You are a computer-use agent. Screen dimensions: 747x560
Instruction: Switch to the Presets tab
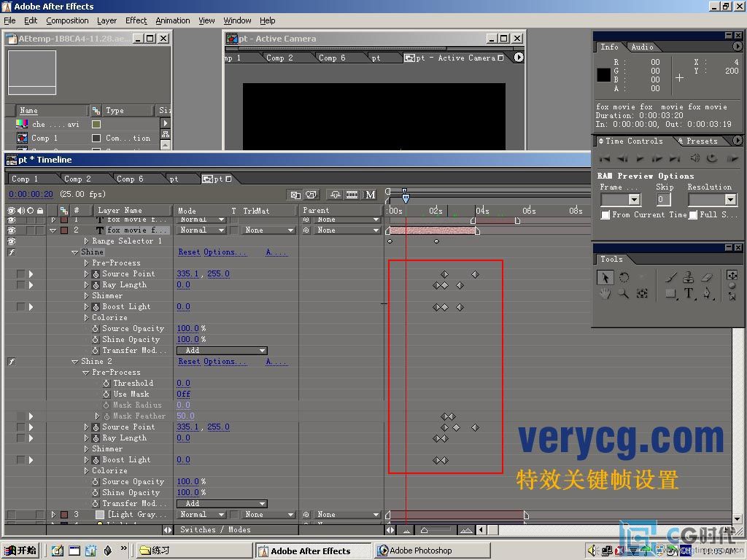[702, 141]
